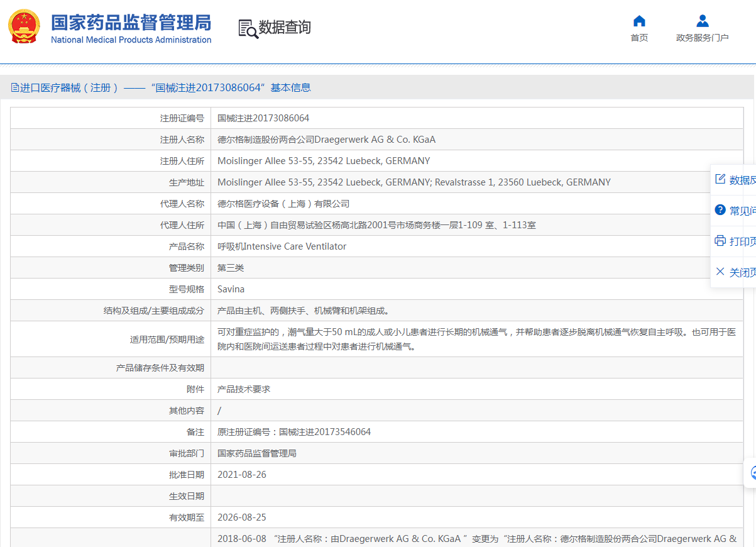Select remark 原注册证编号：国械注进20173546064
The height and width of the screenshot is (547, 756).
point(294,432)
